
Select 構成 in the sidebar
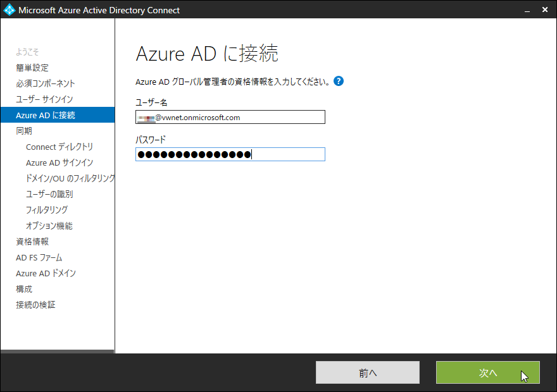point(24,289)
